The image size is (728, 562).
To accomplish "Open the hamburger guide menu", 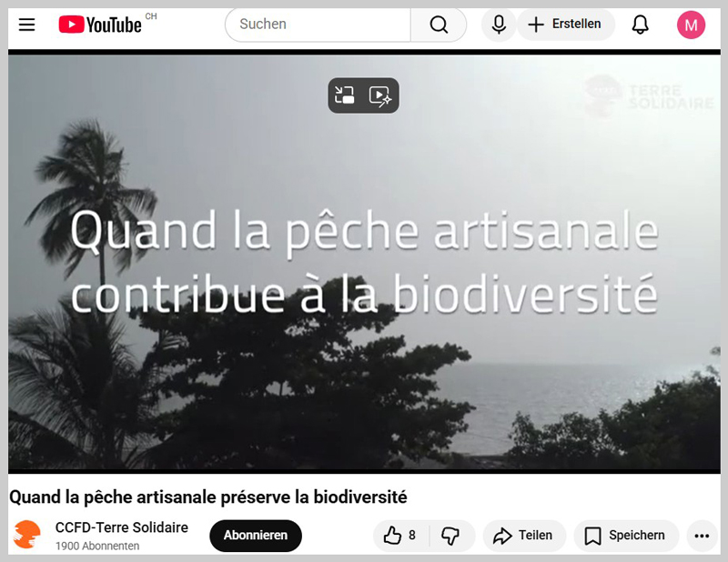I will coord(27,25).
